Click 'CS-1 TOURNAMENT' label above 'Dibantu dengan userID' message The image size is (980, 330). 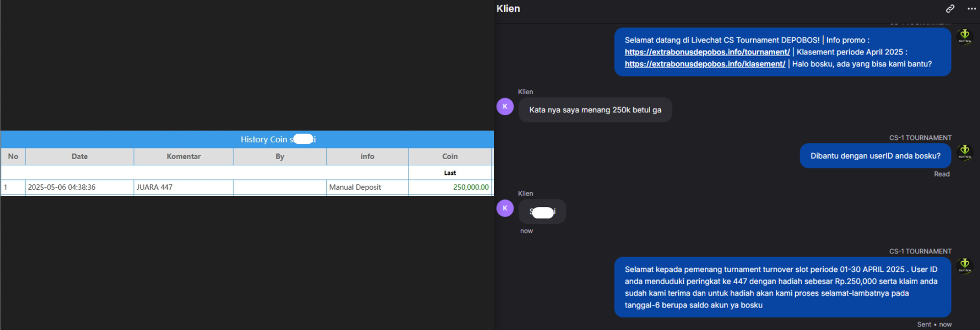pos(920,138)
